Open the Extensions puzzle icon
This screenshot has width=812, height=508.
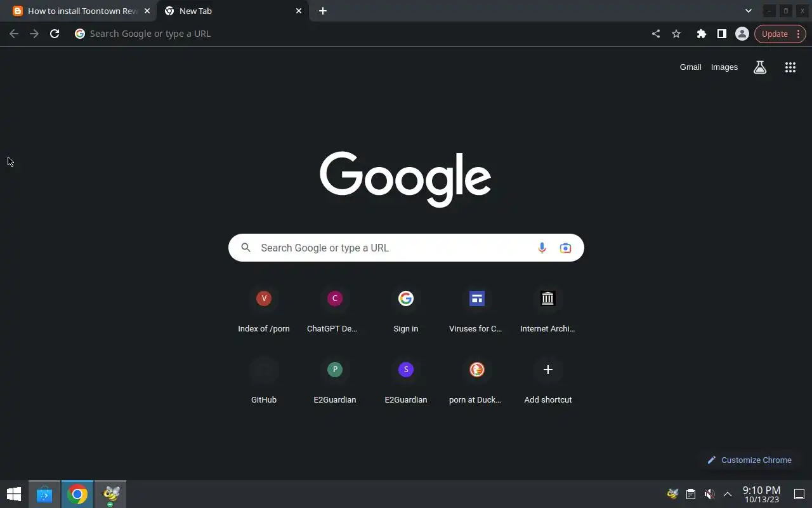coord(701,34)
